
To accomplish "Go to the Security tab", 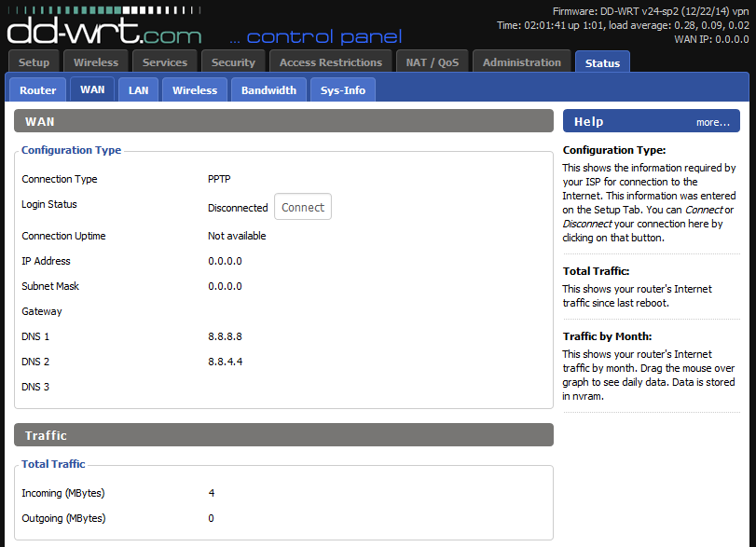I will point(233,62).
